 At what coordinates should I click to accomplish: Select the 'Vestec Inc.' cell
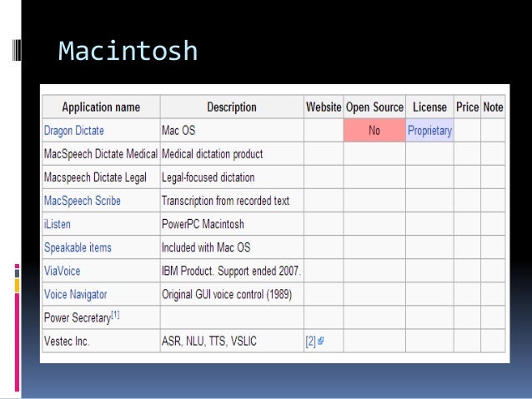click(101, 341)
